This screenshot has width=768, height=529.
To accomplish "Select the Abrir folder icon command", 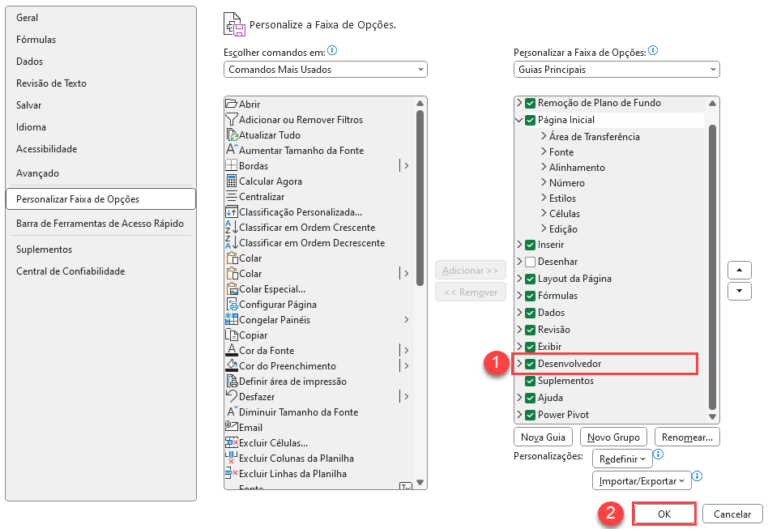I will [231, 104].
